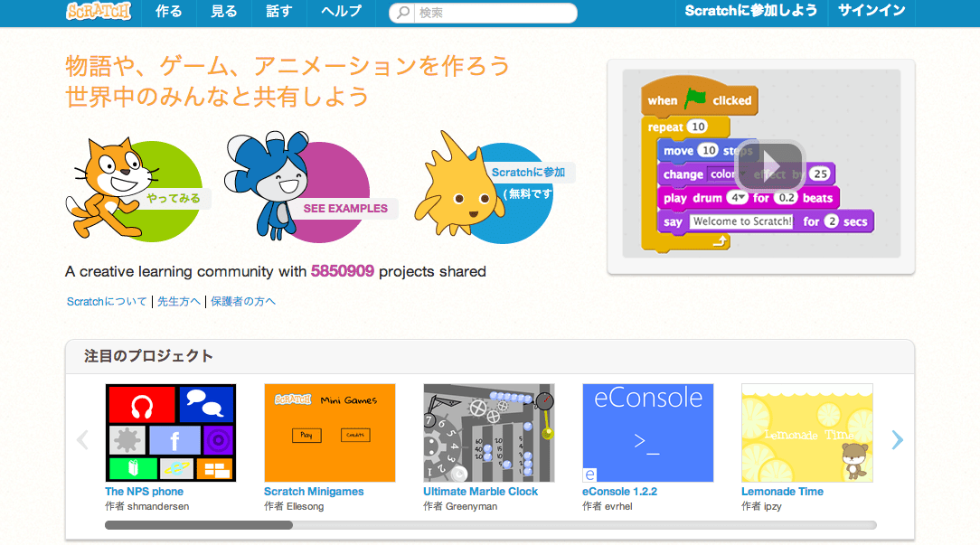Screen dimensions: 980x545
Task: Click the 5850909 projects count text
Action: 343,271
